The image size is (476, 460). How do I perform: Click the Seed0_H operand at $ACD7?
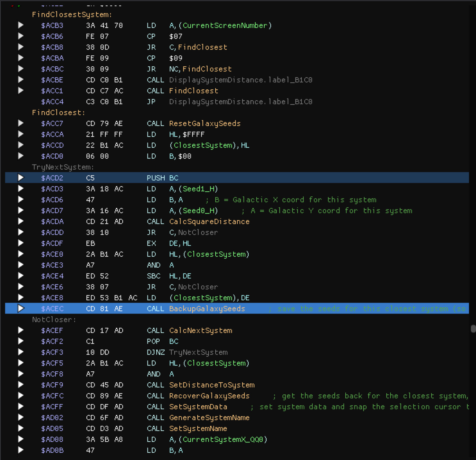(198, 211)
